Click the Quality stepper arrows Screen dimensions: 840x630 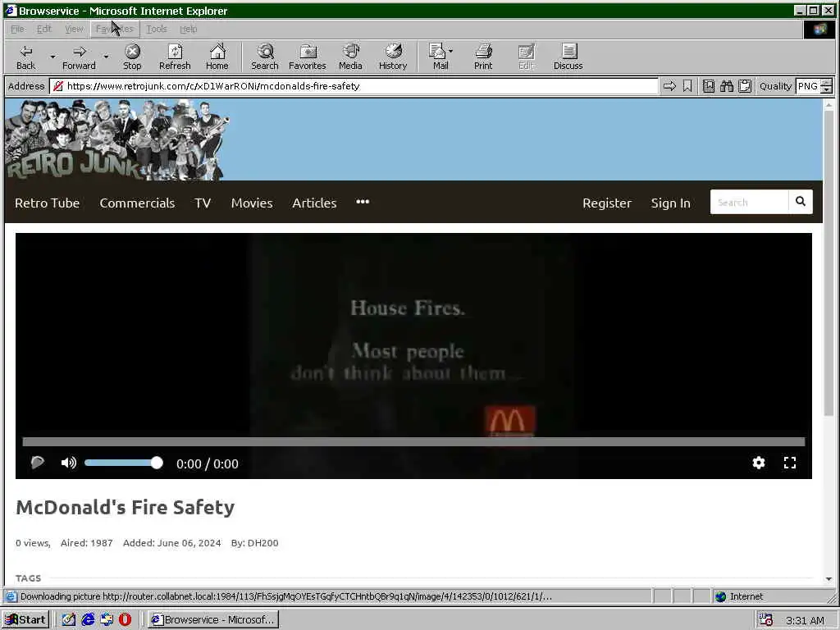(x=827, y=86)
